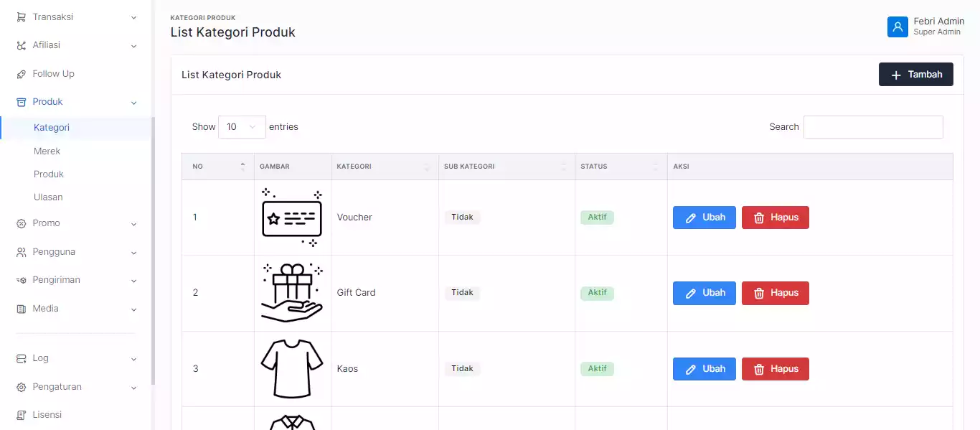Click the Gift Card category image
This screenshot has height=430, width=980.
tap(291, 293)
